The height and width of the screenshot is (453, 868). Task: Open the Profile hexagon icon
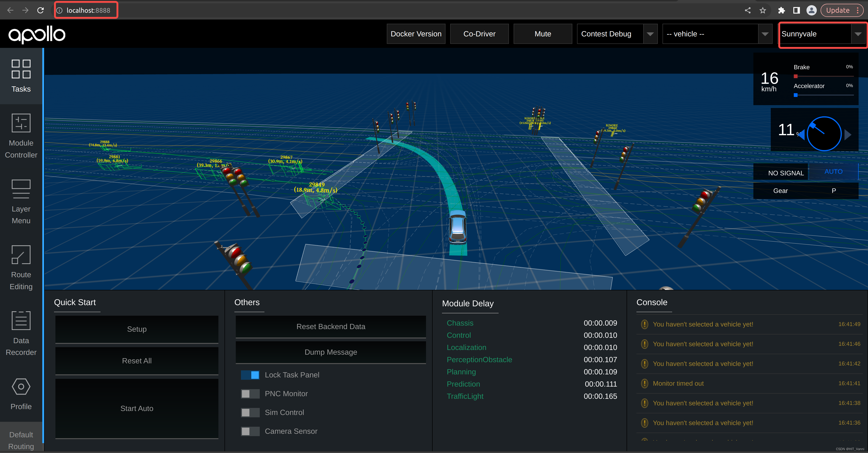click(21, 386)
